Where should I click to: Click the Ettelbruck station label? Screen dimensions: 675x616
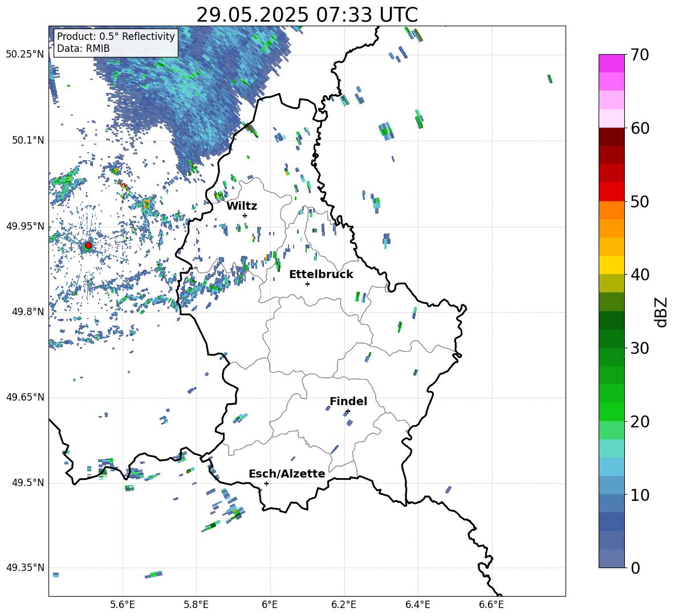321,275
